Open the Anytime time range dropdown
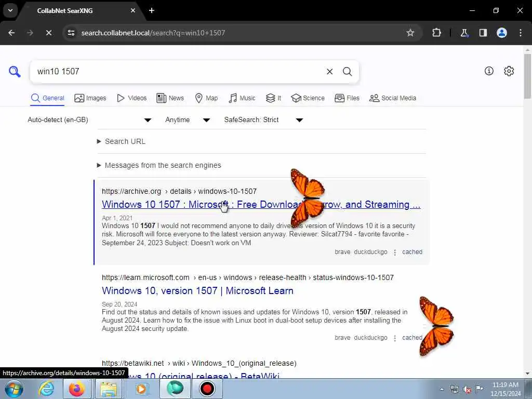The height and width of the screenshot is (399, 532). [188, 120]
